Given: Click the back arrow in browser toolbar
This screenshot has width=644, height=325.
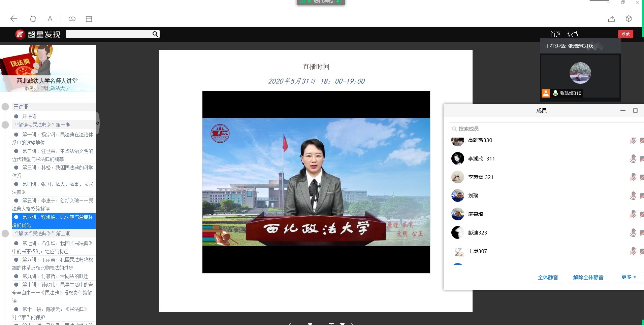Looking at the screenshot, I should click(x=13, y=19).
